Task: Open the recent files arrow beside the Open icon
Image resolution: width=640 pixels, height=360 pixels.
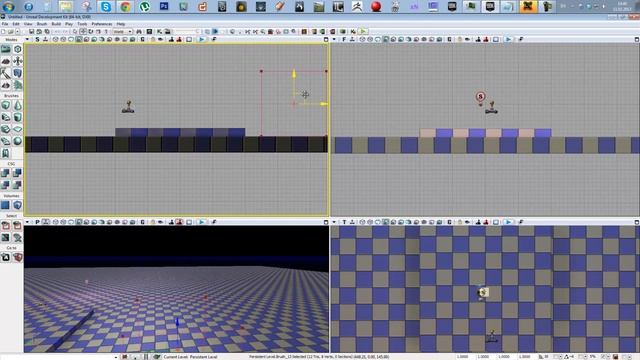Action: coord(18,31)
